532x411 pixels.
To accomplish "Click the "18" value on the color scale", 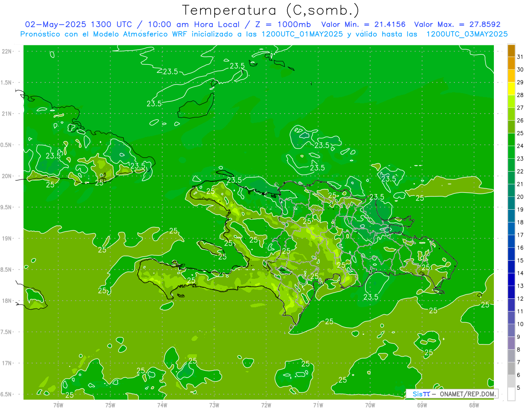I will [520, 222].
